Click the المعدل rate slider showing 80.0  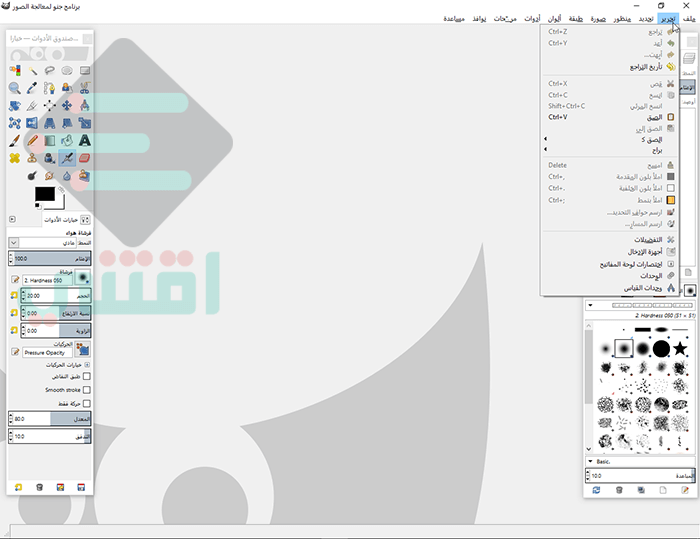coord(50,419)
